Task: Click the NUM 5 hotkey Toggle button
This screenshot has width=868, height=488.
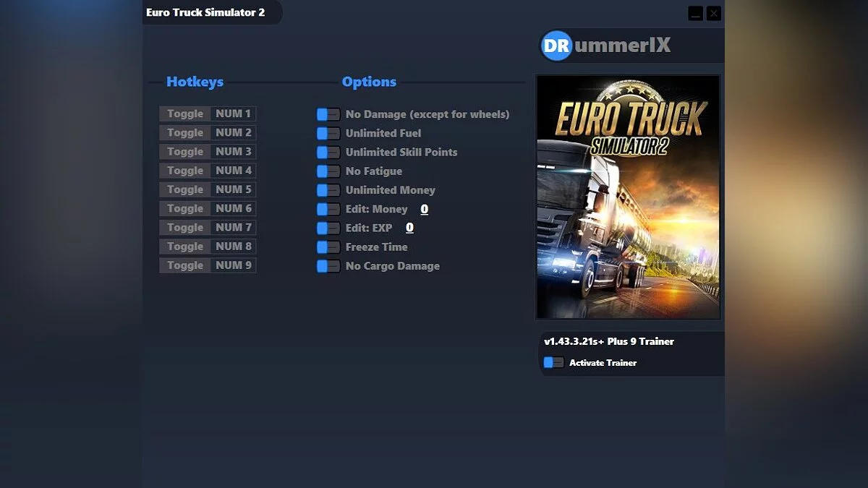Action: (184, 189)
